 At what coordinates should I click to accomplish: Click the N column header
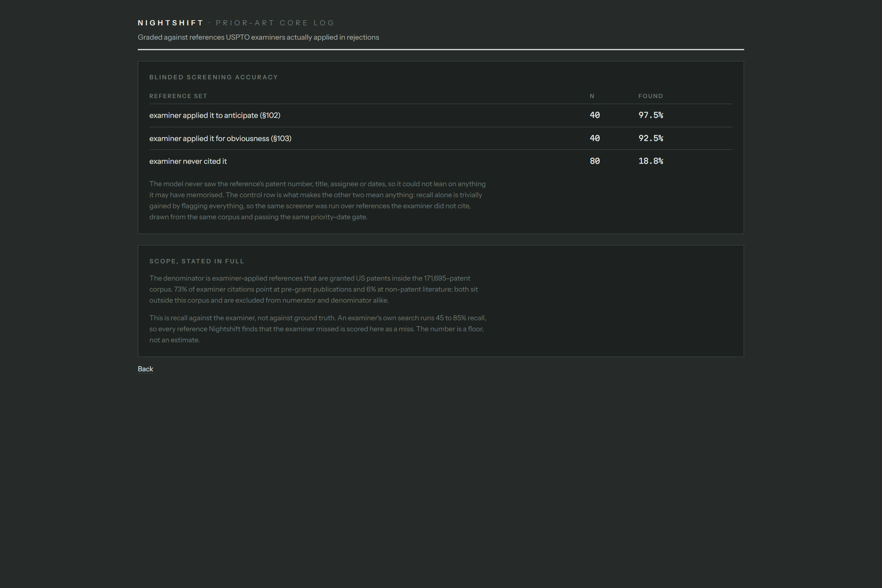pos(592,96)
